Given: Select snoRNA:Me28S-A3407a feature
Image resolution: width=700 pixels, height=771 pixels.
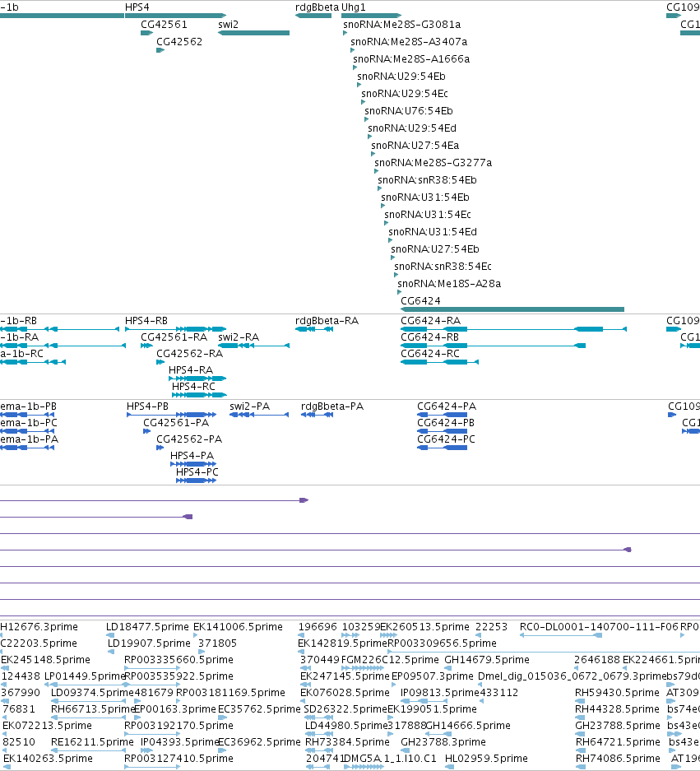Looking at the screenshot, I should pyautogui.click(x=352, y=50).
